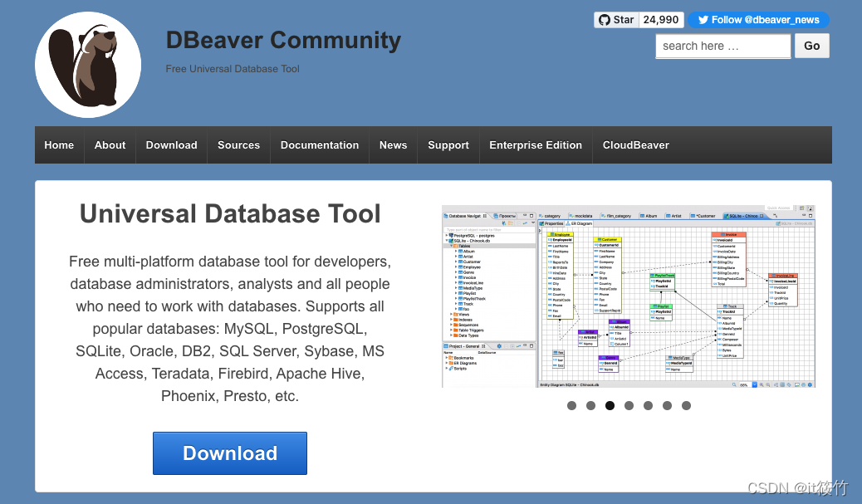Click the GitHub Star button
Screen dimensions: 862x504
tap(616, 20)
